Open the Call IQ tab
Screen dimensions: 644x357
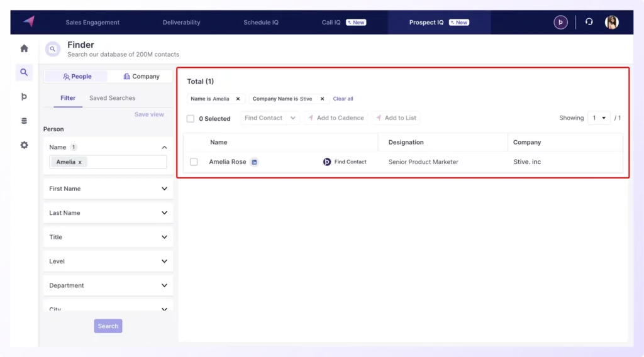click(x=344, y=23)
